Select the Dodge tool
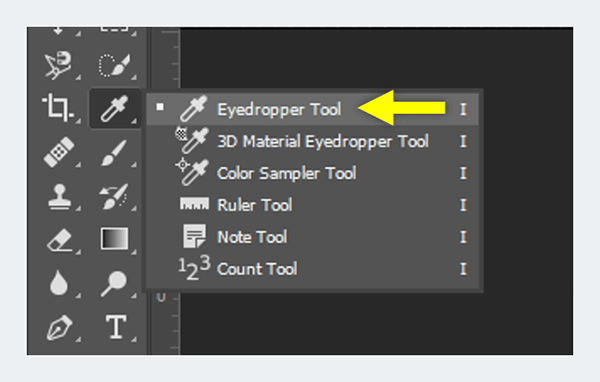This screenshot has width=600, height=382. 114,284
